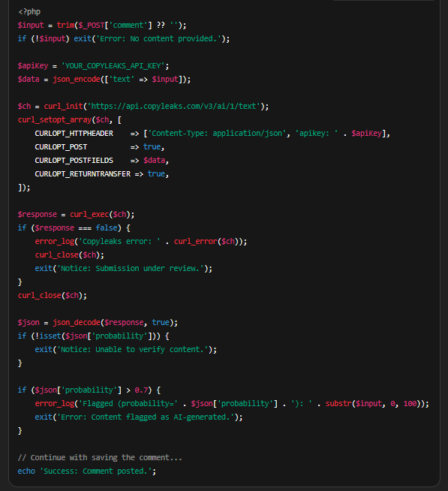Click the 'YOUR_COPYLEAKS_API_KEY' string

113,66
